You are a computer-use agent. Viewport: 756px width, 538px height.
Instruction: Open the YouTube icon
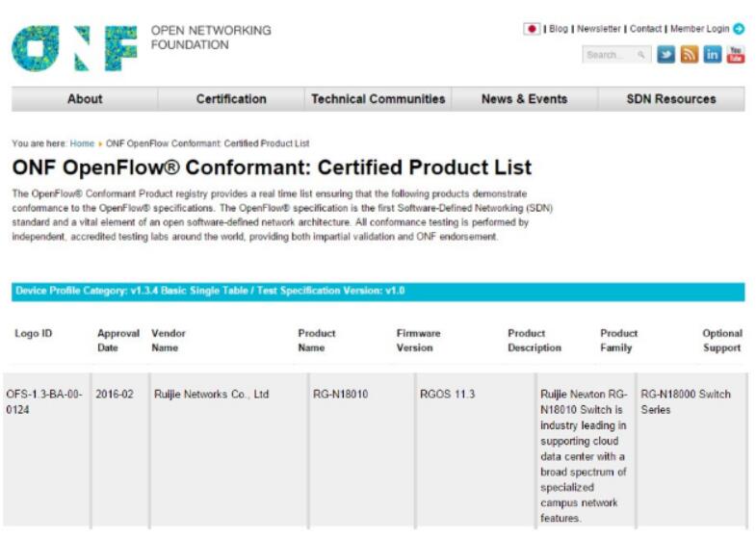(736, 55)
